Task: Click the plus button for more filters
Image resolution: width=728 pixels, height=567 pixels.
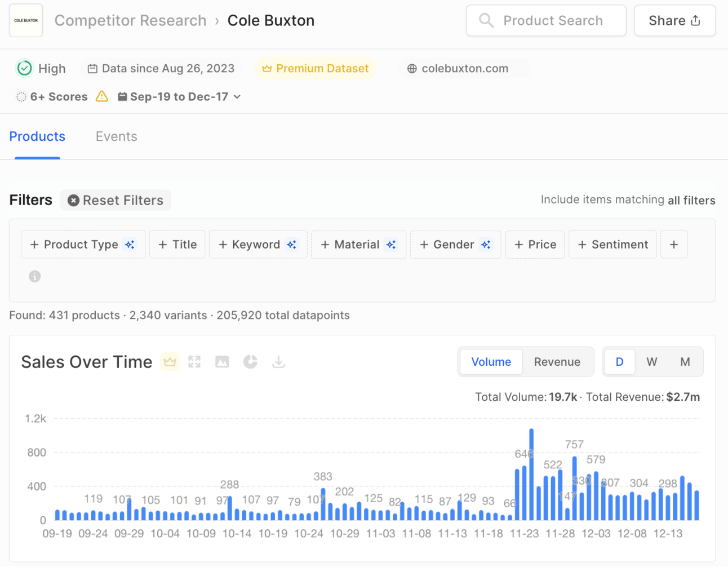Action: [x=674, y=245]
